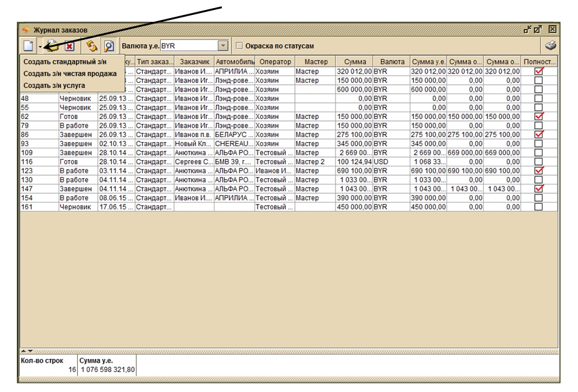Select БЕЛАРУС car cell in order 86 row
The image size is (578, 392).
(234, 135)
